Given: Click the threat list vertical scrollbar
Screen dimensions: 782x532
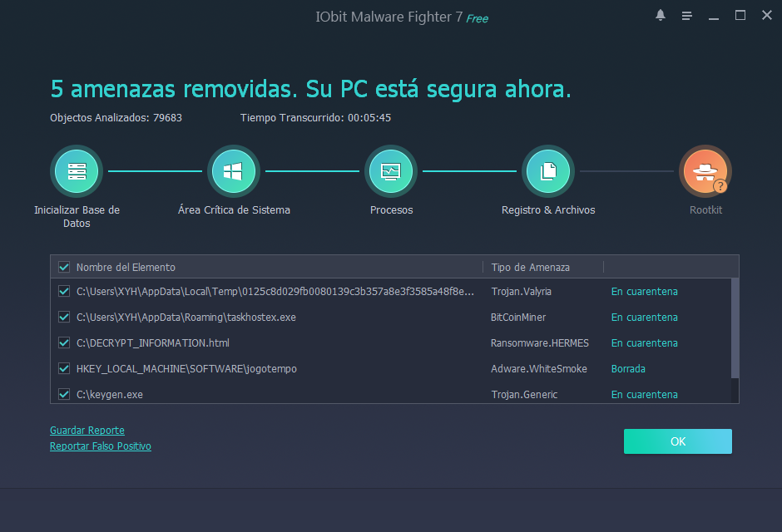Looking at the screenshot, I should tap(735, 329).
